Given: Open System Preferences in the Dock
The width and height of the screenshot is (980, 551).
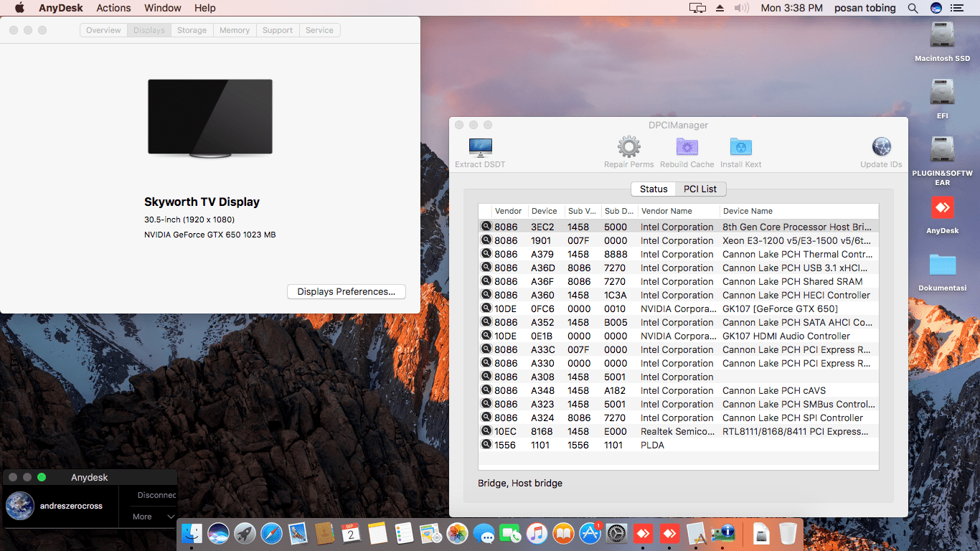Looking at the screenshot, I should tap(616, 533).
